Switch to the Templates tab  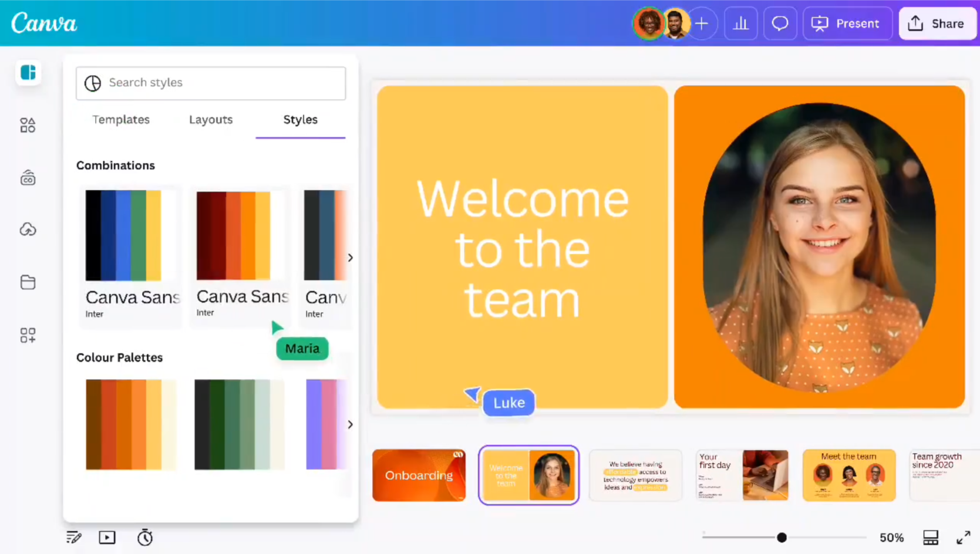click(121, 120)
